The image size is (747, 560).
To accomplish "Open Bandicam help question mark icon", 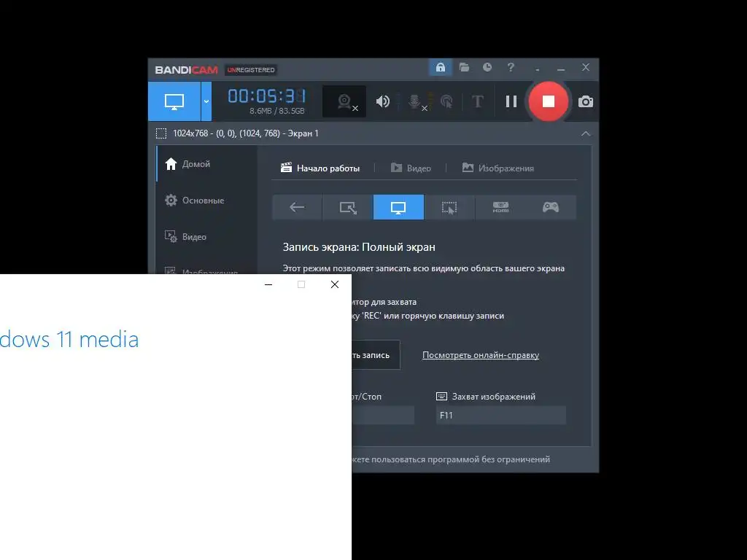I will pyautogui.click(x=511, y=68).
